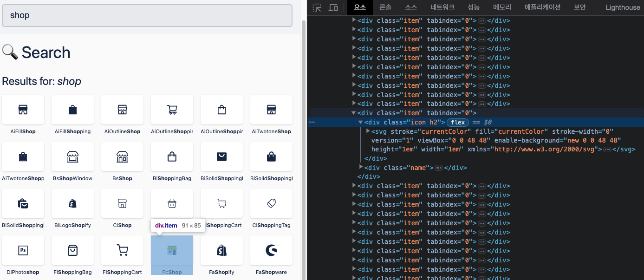Open the 성능 tab
The width and height of the screenshot is (644, 280).
click(474, 7)
